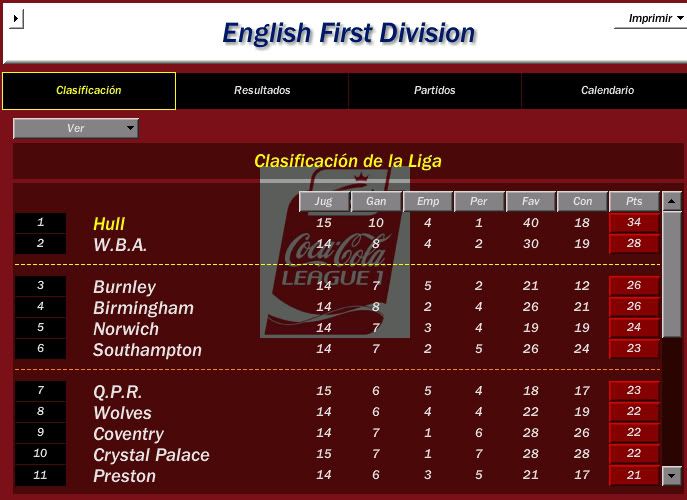This screenshot has height=500, width=687.
Task: Select Southampton in the league table
Action: coord(147,350)
